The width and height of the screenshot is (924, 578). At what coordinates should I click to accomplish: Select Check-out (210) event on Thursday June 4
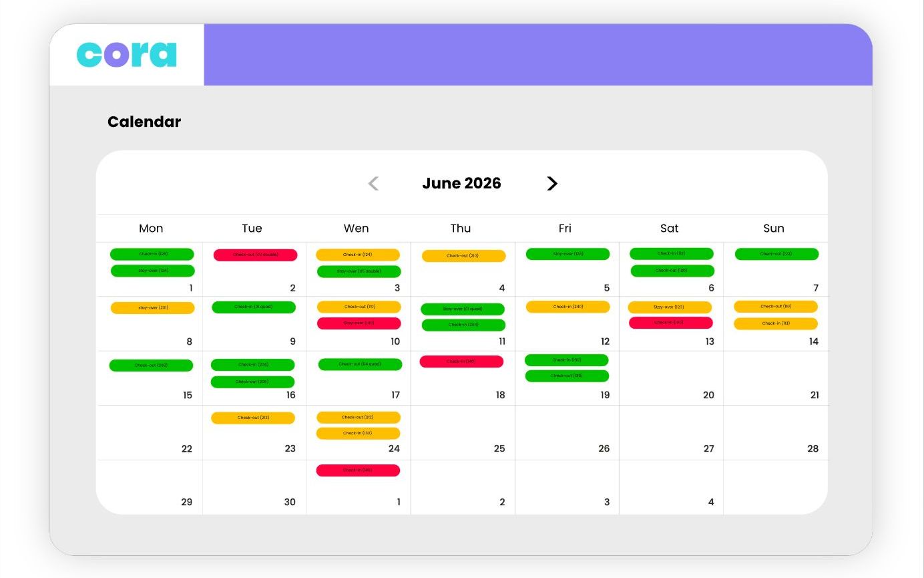(x=463, y=255)
